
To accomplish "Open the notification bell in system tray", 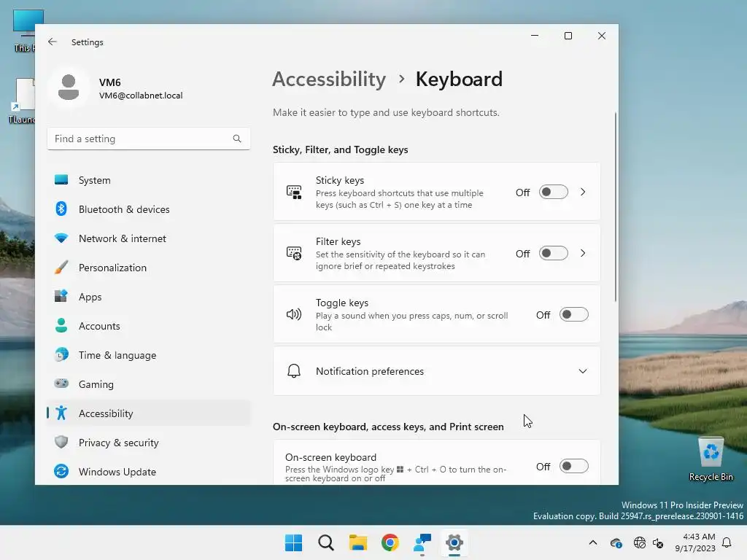I will (x=727, y=542).
